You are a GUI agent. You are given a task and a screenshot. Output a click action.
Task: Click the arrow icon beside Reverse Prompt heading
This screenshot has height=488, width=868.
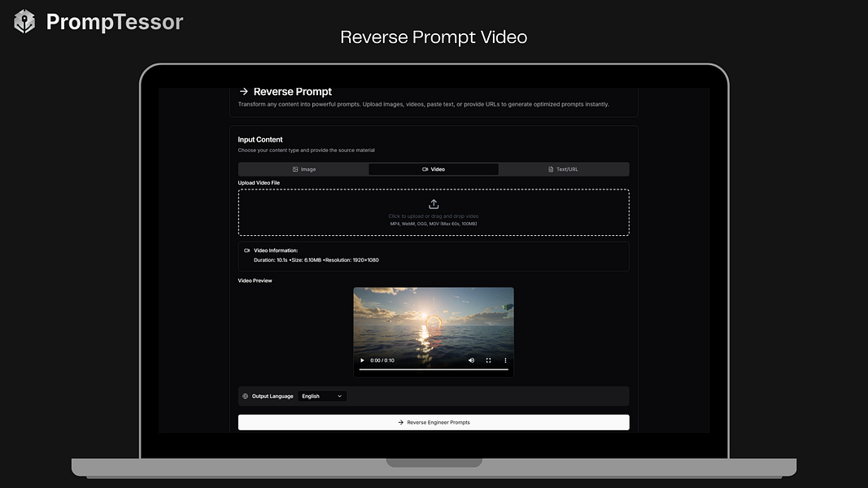point(242,91)
